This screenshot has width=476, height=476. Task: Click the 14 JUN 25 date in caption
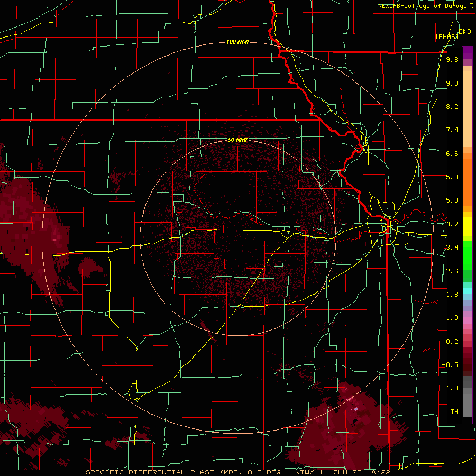click(x=341, y=472)
